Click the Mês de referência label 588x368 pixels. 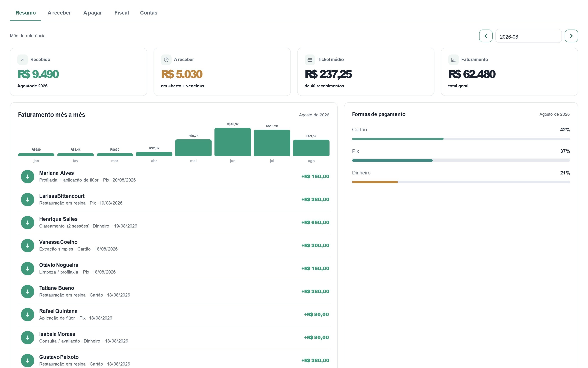(x=28, y=36)
